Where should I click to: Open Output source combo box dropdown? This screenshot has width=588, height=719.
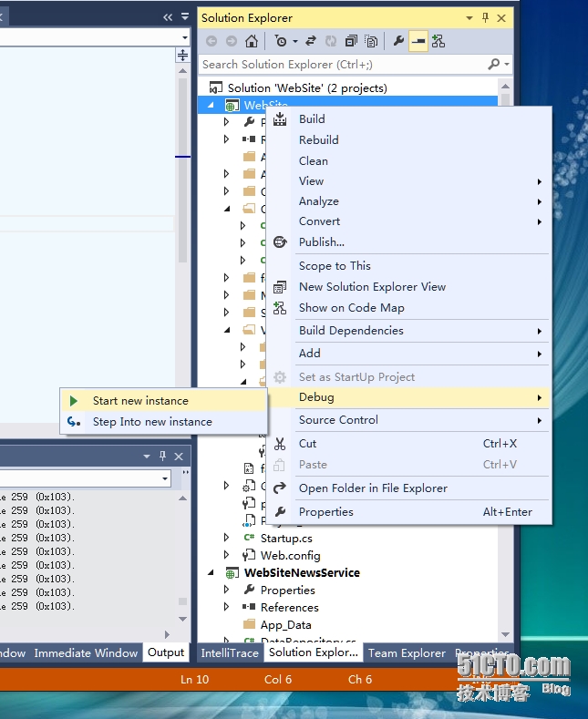(165, 478)
